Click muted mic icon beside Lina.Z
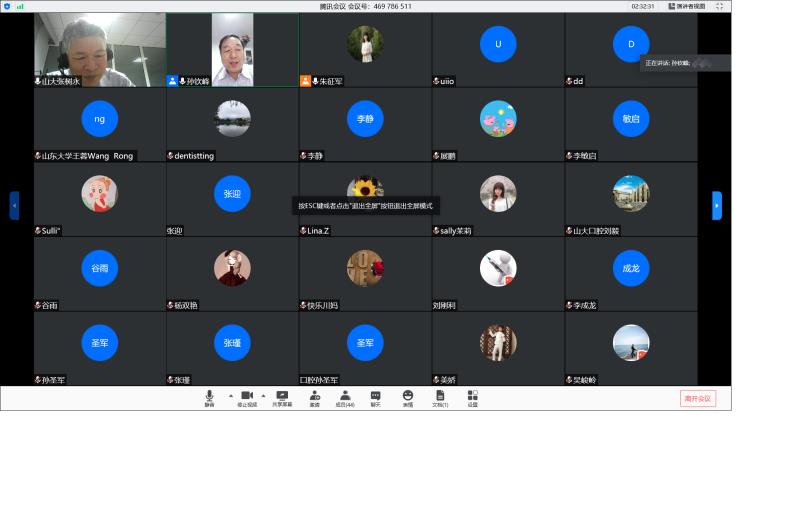The width and height of the screenshot is (800, 525). pos(304,231)
